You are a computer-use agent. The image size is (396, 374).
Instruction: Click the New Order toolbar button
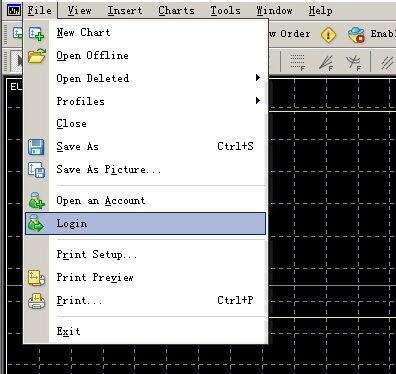[x=291, y=34]
